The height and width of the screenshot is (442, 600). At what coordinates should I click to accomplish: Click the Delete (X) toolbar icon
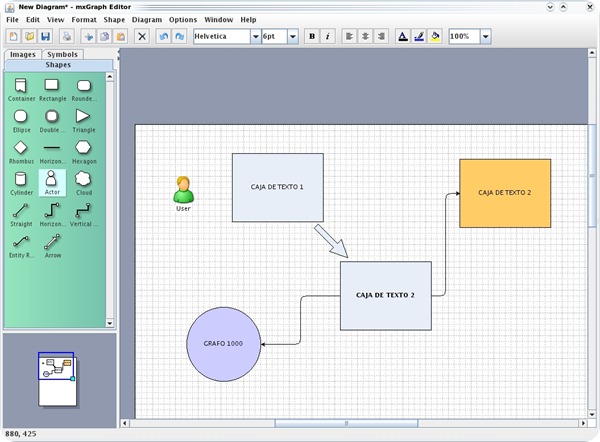142,36
